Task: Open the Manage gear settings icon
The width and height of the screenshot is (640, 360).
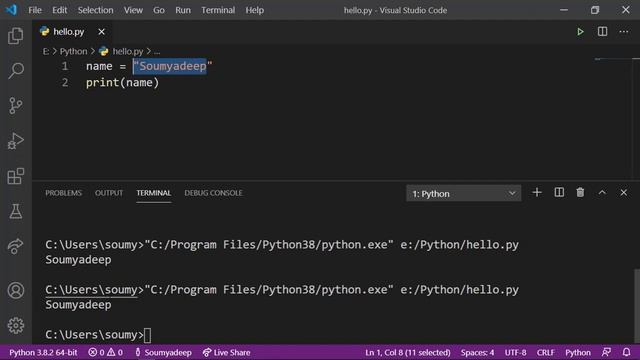Action: [16, 325]
